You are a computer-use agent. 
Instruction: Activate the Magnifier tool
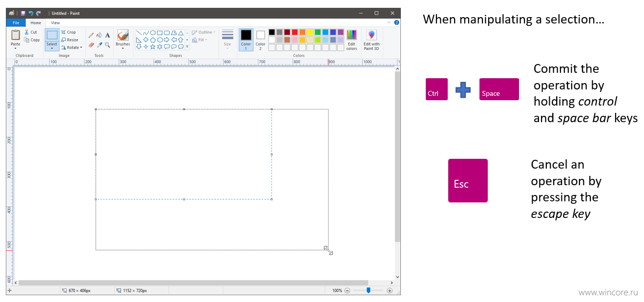pyautogui.click(x=107, y=44)
